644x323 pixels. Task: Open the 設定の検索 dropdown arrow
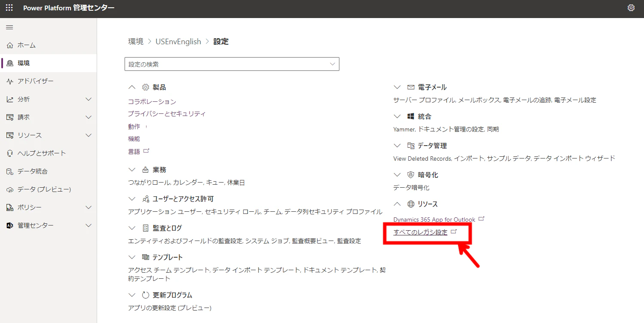pyautogui.click(x=332, y=64)
